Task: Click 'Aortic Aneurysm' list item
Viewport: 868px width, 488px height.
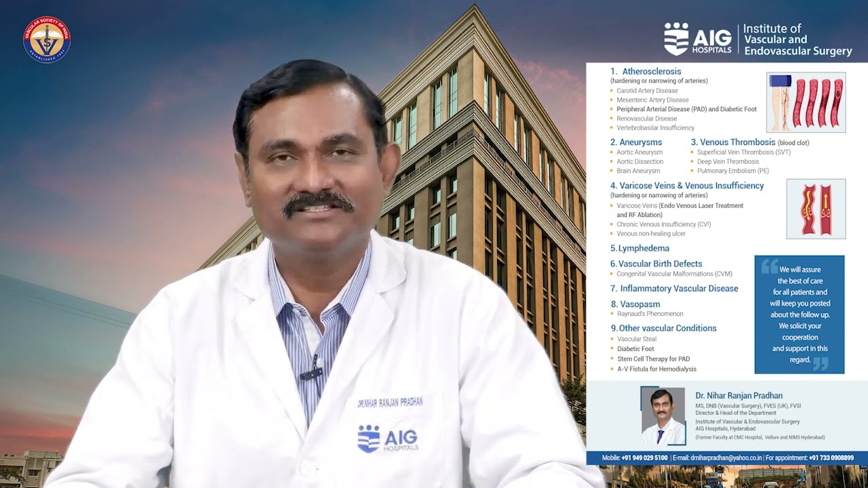Action: pyautogui.click(x=639, y=152)
